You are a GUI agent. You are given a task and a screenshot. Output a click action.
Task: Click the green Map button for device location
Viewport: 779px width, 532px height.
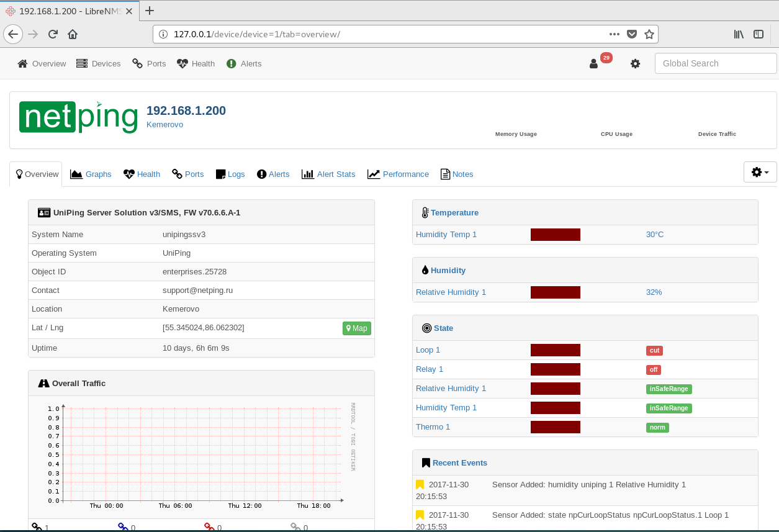356,328
